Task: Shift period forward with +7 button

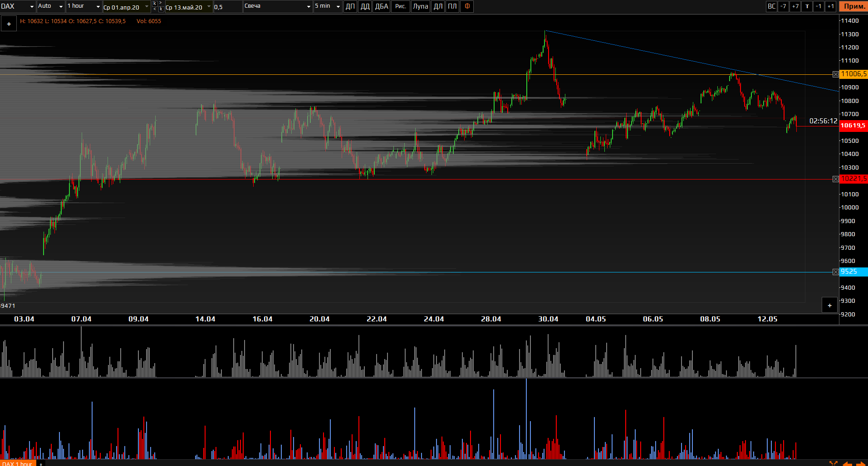Action: tap(795, 6)
